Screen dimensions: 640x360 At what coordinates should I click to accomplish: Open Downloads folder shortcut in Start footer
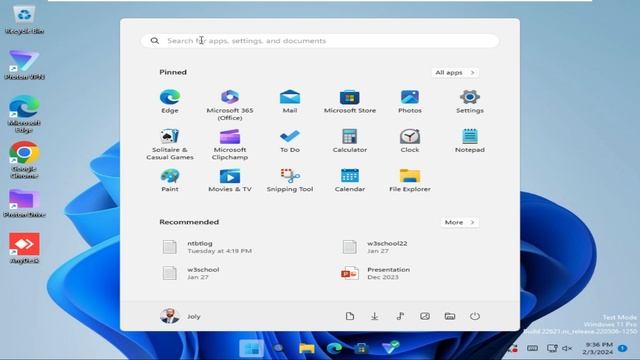coord(375,316)
